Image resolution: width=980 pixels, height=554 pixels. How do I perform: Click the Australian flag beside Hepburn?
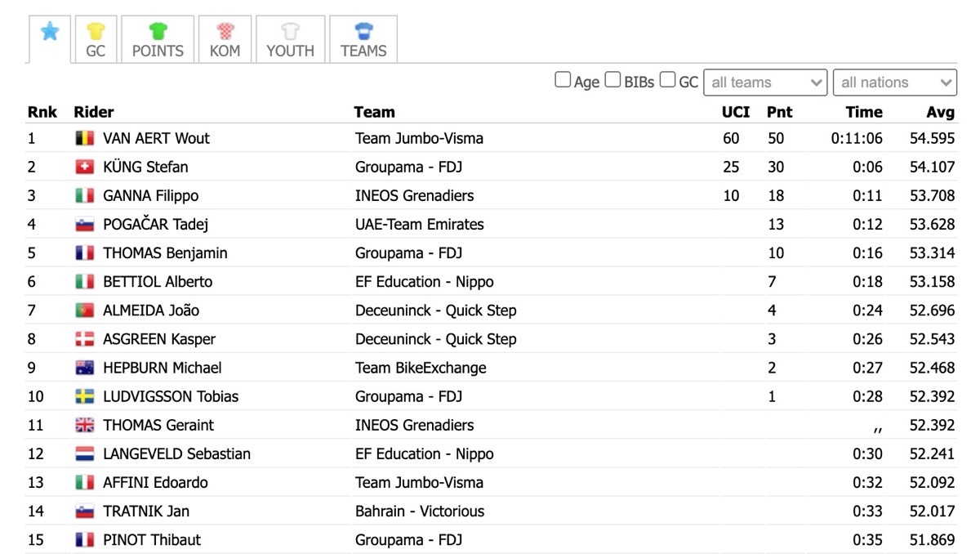(85, 368)
